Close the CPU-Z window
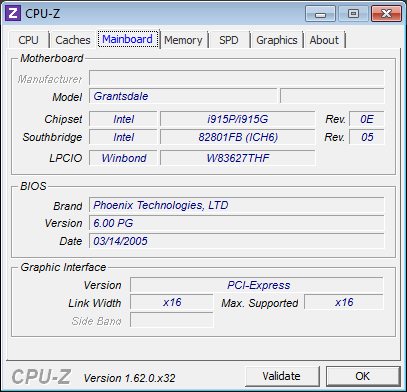This screenshot has height=392, width=407. [386, 14]
